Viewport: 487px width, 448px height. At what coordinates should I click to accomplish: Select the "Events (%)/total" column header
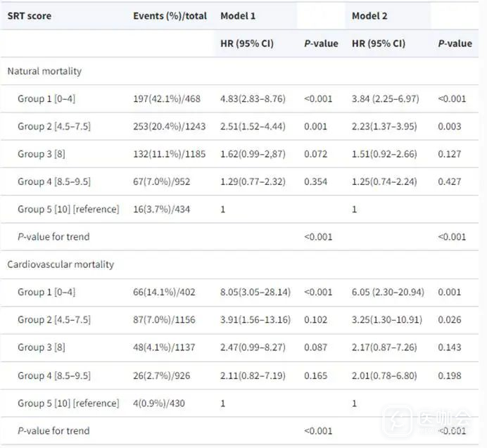[x=170, y=15]
